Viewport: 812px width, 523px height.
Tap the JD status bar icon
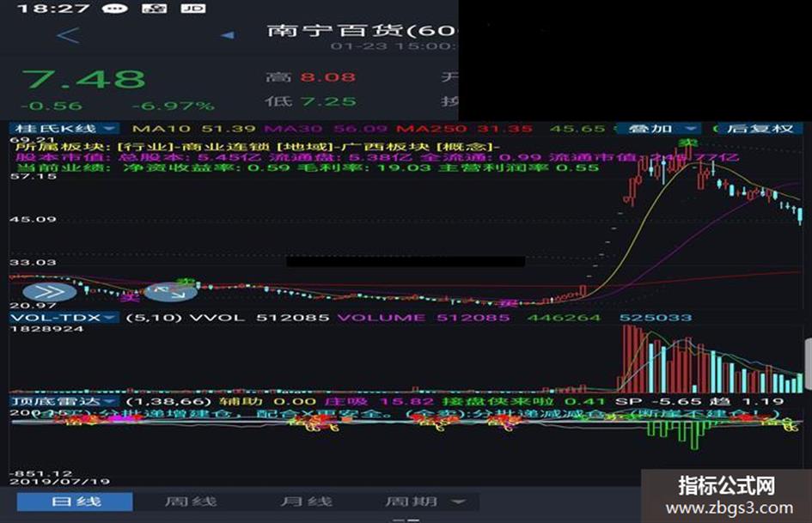pyautogui.click(x=193, y=9)
